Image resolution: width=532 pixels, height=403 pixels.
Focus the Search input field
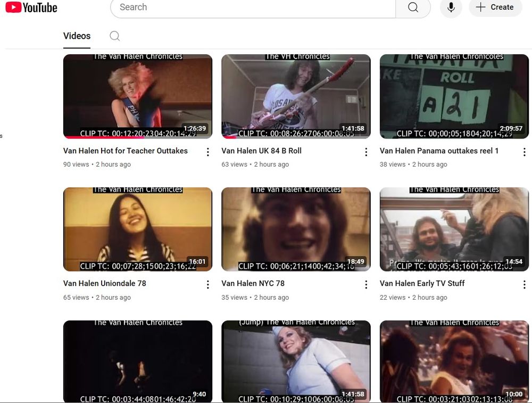pyautogui.click(x=253, y=7)
